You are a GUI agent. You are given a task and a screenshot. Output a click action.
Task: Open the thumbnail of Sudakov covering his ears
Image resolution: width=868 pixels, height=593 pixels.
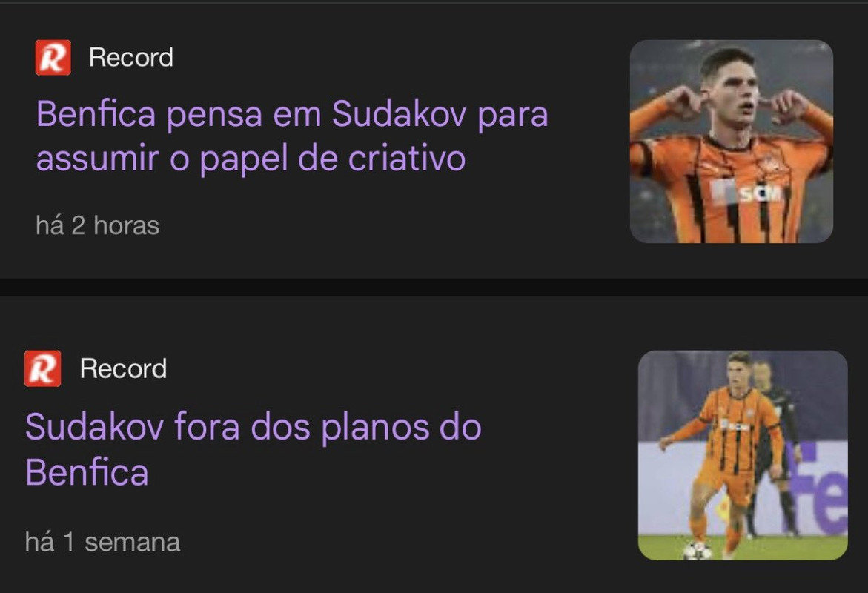pyautogui.click(x=732, y=141)
